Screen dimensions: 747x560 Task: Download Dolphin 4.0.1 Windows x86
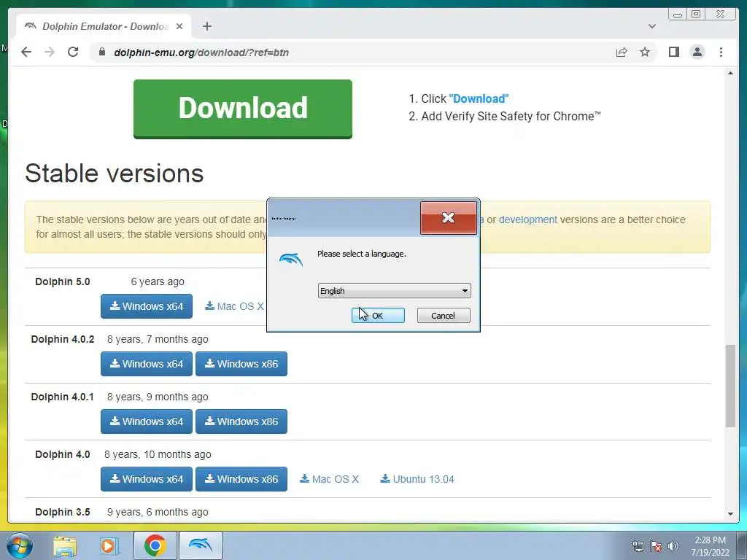(x=241, y=421)
